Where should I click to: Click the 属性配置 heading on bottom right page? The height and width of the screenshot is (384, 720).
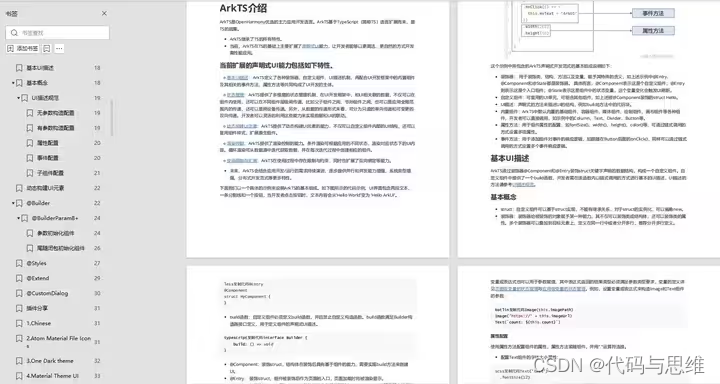[x=499, y=336]
